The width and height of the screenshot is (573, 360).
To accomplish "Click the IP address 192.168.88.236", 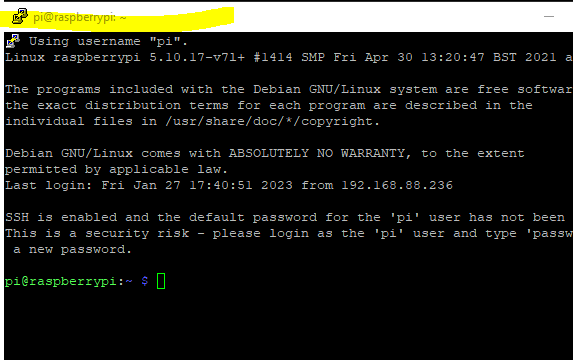I will click(397, 185).
